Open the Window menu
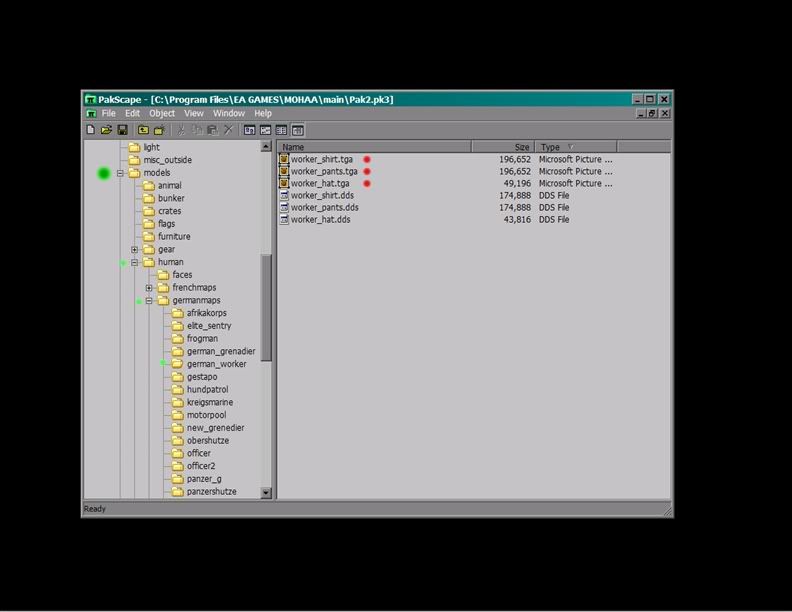Screen dimensions: 792x612 [229, 114]
